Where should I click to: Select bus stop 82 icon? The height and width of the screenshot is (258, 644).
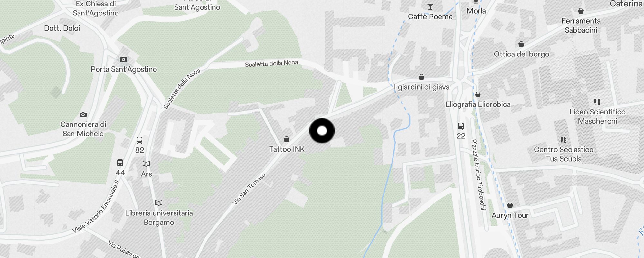point(139,140)
